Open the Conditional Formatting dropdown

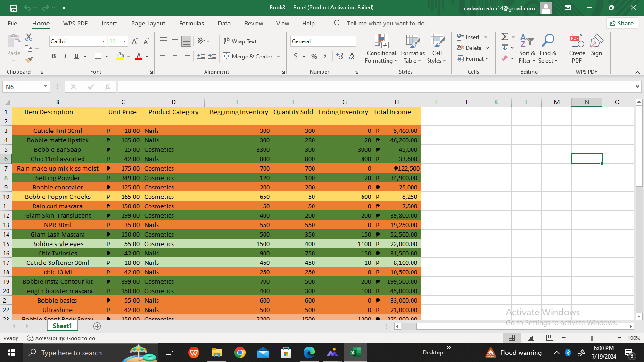[381, 49]
